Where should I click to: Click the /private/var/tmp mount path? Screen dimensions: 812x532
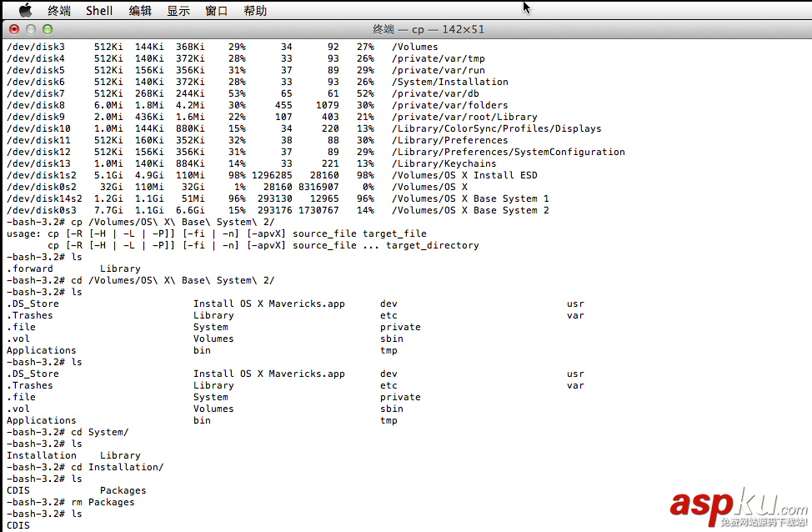coord(439,58)
